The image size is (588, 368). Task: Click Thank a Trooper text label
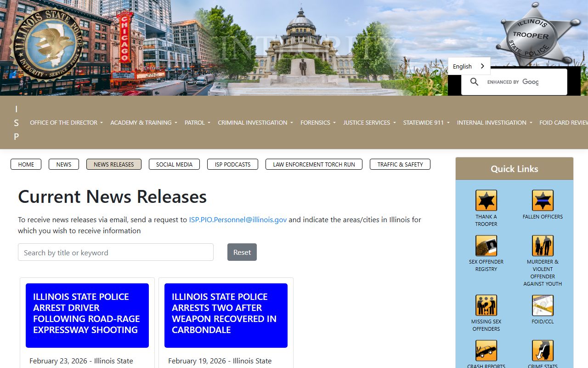[486, 220]
